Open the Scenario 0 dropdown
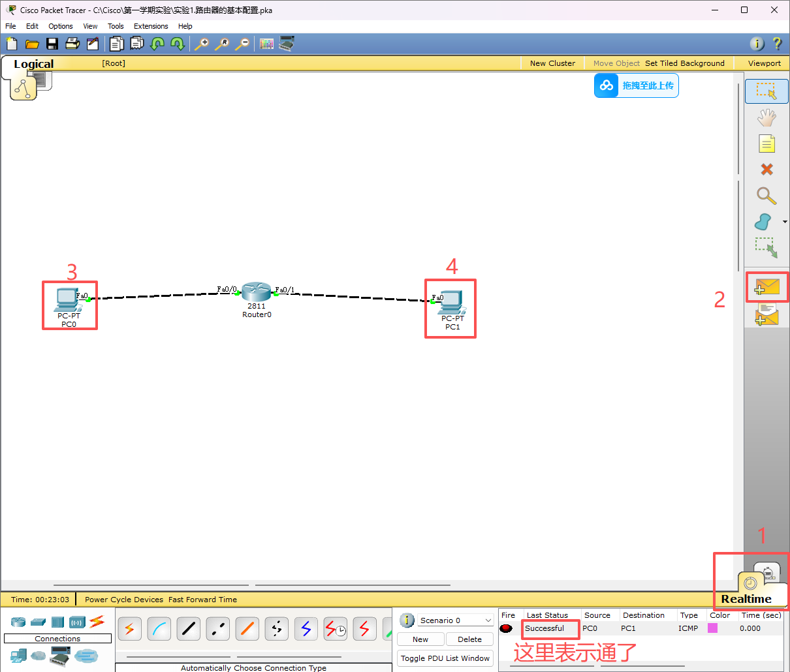Viewport: 790px width, 672px height. click(x=456, y=620)
